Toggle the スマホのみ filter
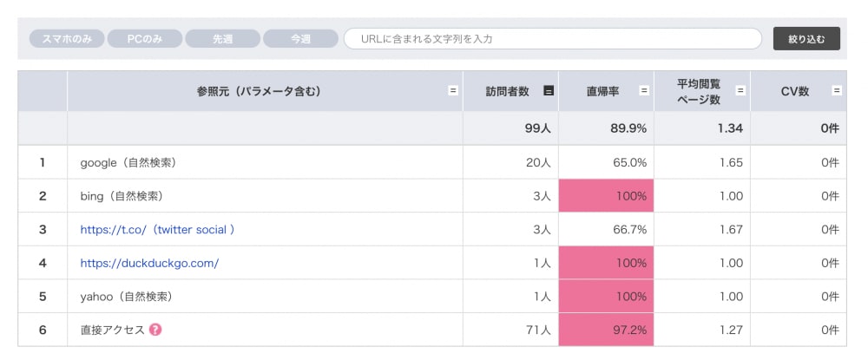Viewport: 868px width, 360px height. coord(67,39)
